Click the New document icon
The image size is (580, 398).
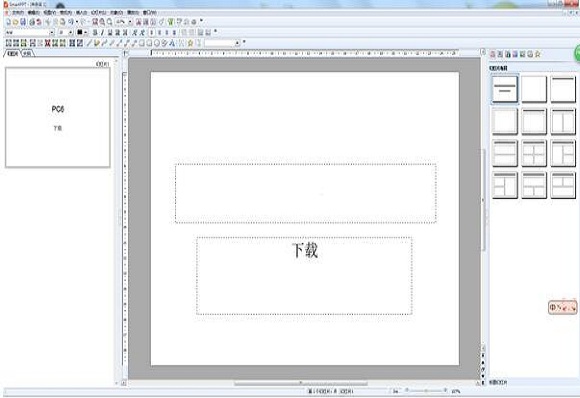tap(8, 22)
